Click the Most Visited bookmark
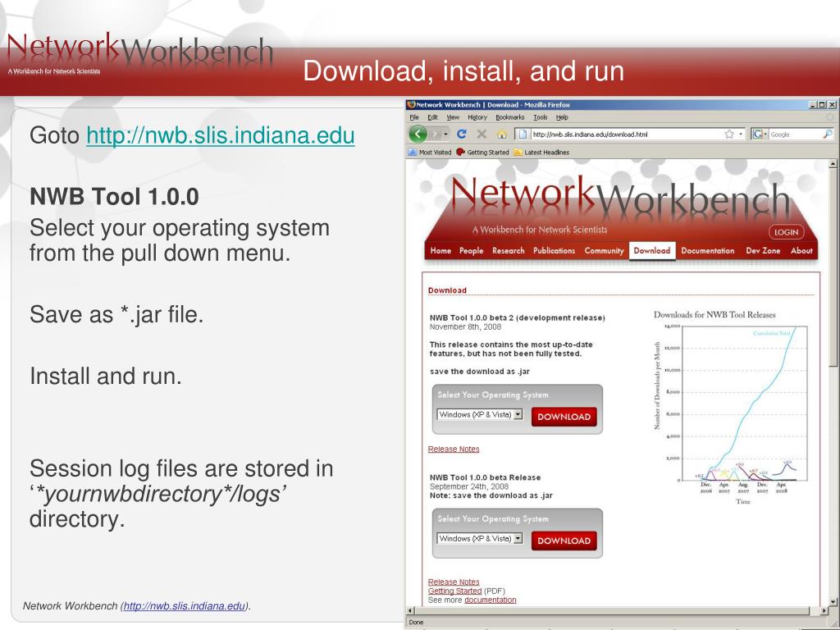The width and height of the screenshot is (840, 630). 430,152
